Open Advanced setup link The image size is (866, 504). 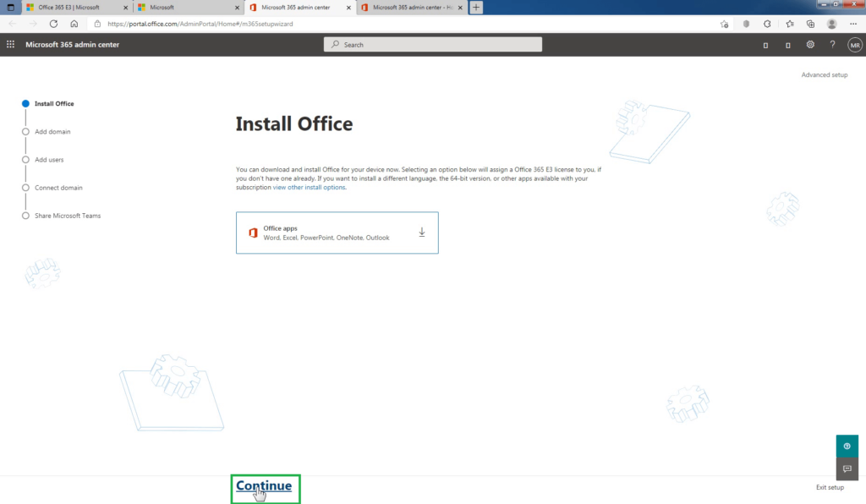(824, 75)
